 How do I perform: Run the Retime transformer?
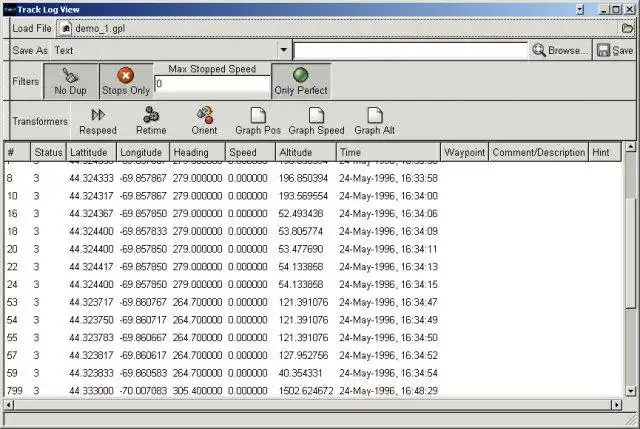[x=151, y=121]
